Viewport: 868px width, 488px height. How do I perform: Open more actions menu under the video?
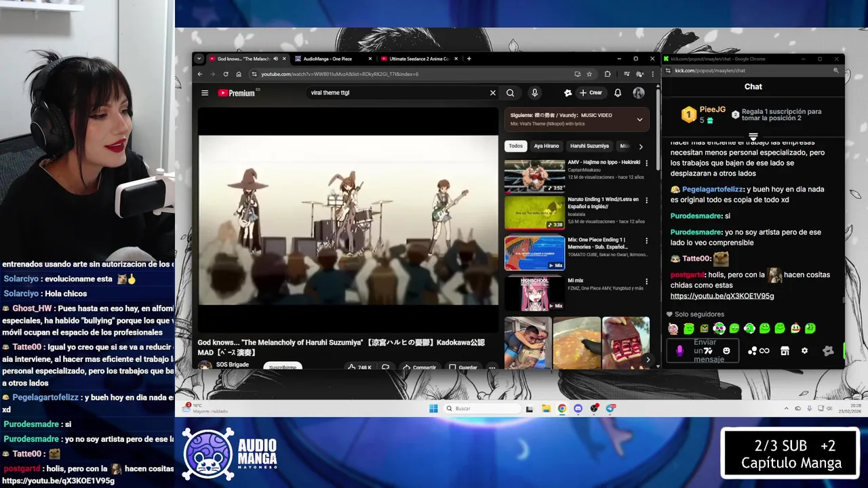coord(492,367)
